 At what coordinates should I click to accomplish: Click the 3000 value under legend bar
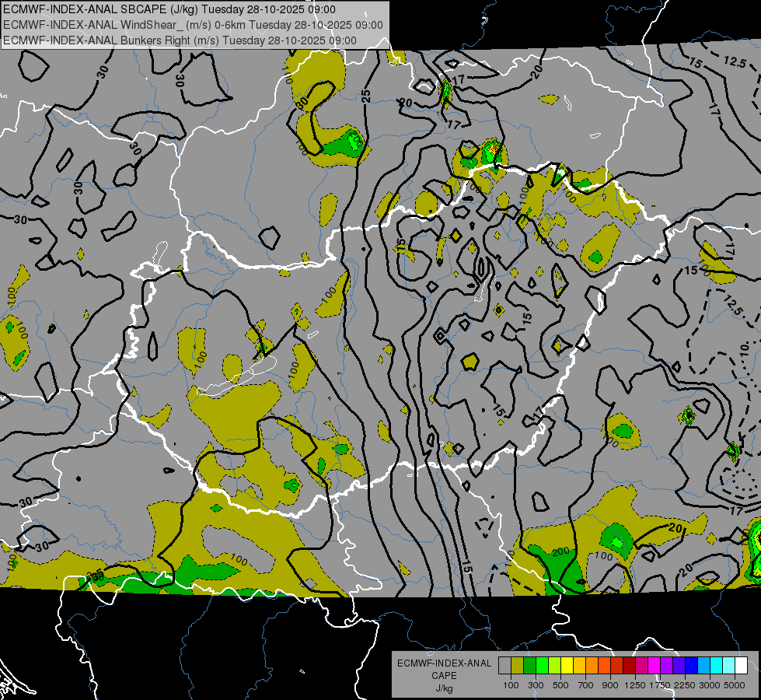coord(710,685)
